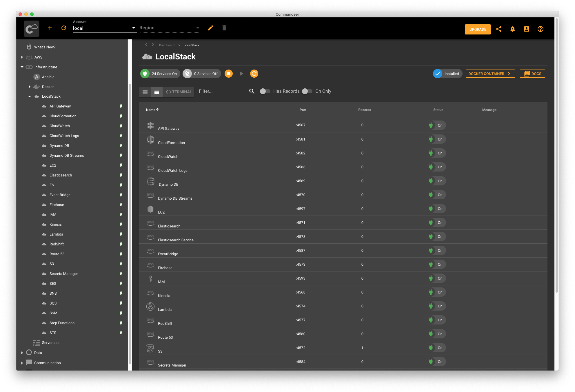Switch to grid view icon
Screen dimensions: 575x392
pos(145,92)
